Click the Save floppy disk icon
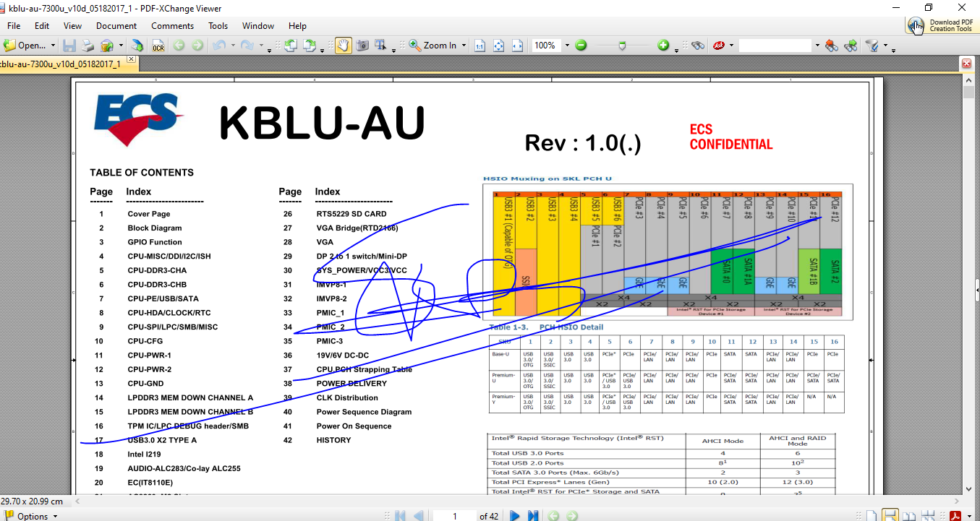Image resolution: width=980 pixels, height=521 pixels. [69, 46]
